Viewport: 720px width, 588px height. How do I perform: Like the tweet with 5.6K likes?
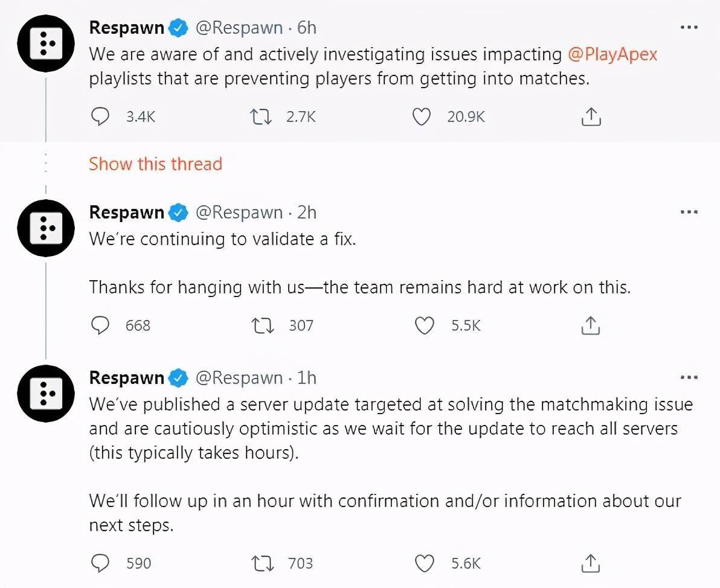tap(425, 563)
